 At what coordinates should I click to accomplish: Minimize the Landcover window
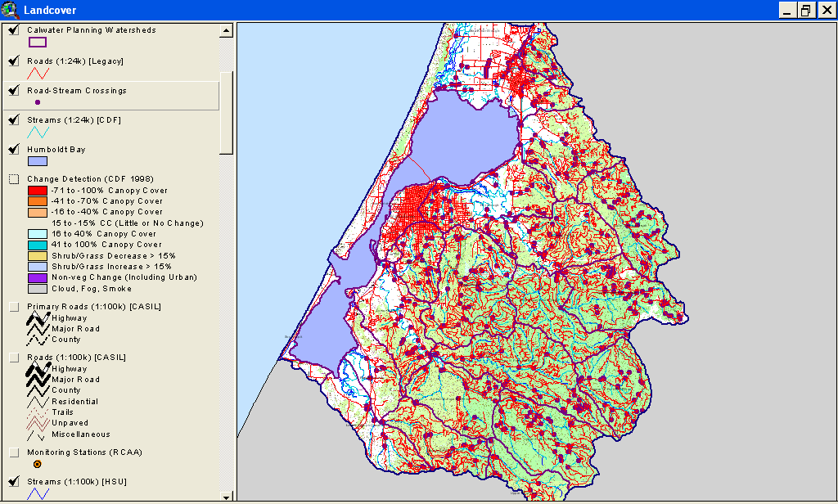[x=787, y=10]
